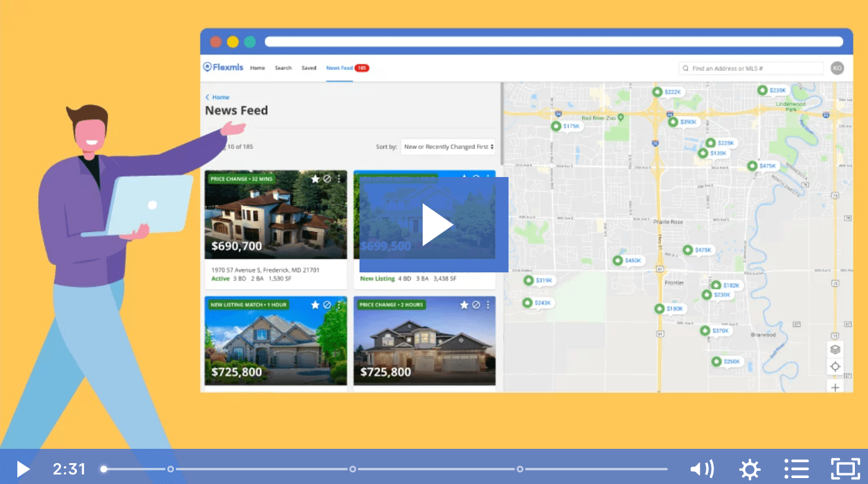The width and height of the screenshot is (868, 484).
Task: Click address 1970 57 Avenue S, Frederick
Action: click(x=265, y=270)
